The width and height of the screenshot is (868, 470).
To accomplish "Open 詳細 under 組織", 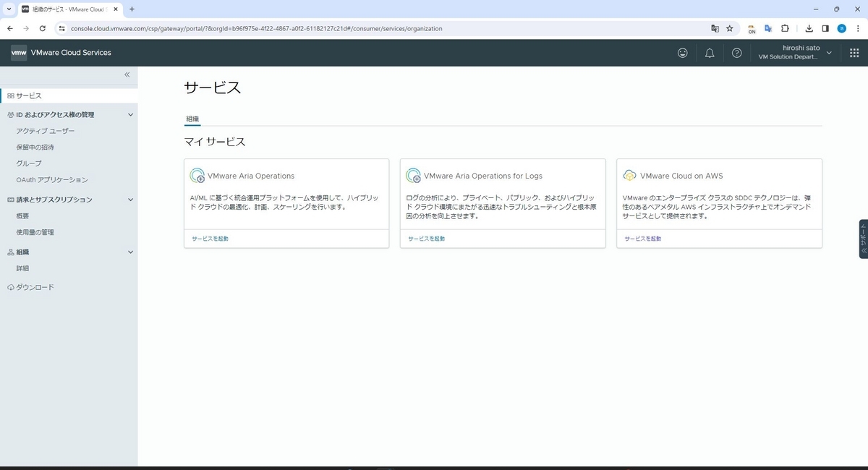I will click(x=22, y=268).
